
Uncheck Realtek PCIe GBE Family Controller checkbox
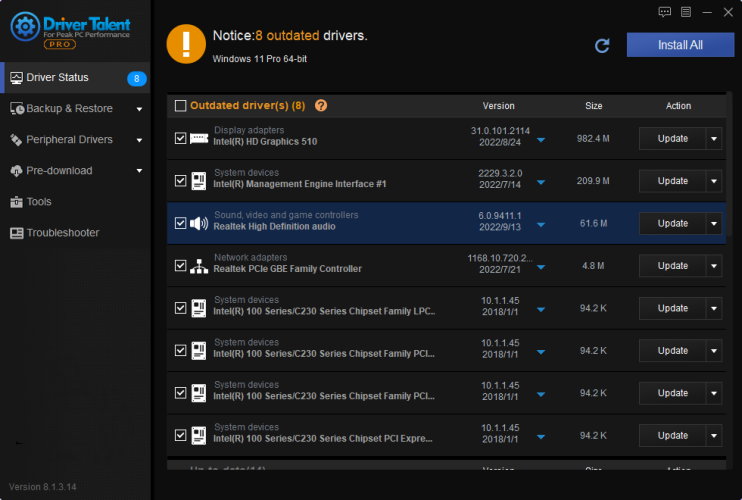(180, 265)
